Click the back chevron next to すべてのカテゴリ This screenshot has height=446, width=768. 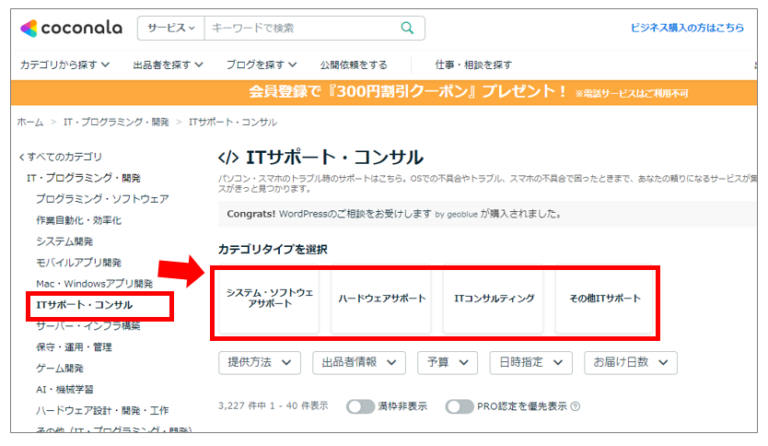coord(22,157)
